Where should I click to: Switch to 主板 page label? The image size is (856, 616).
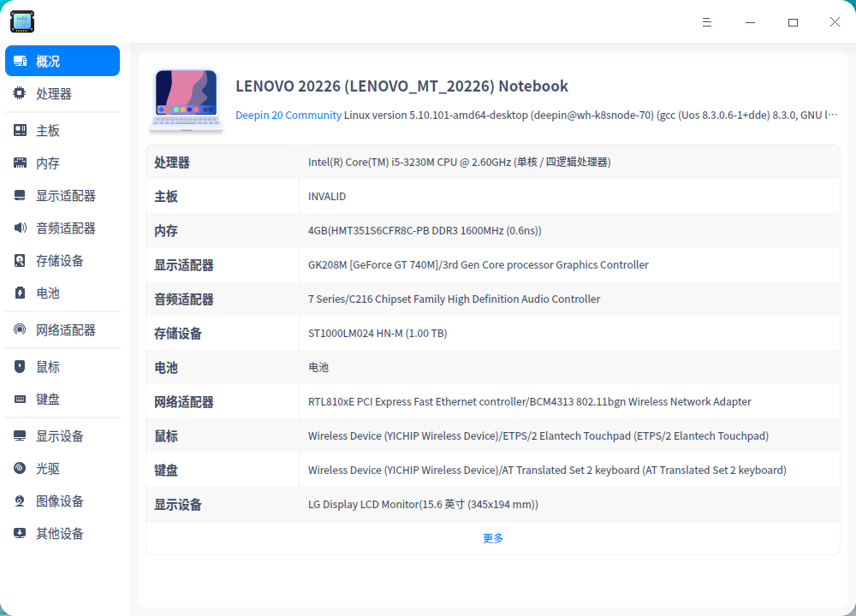click(48, 131)
